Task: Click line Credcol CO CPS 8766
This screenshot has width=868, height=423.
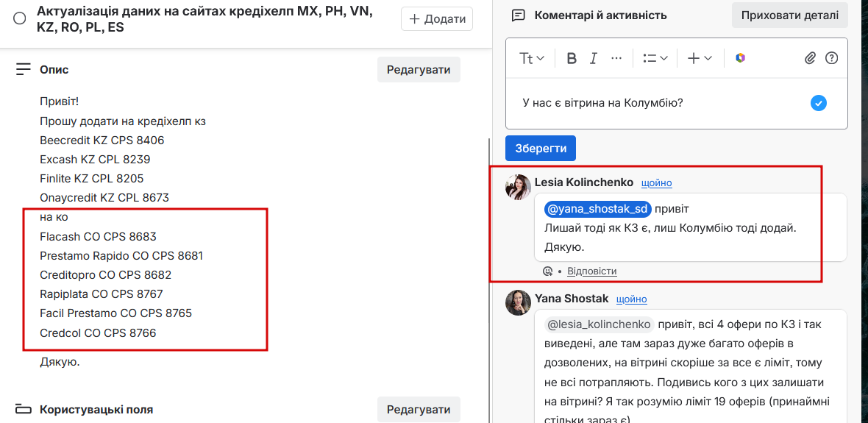Action: pos(98,333)
